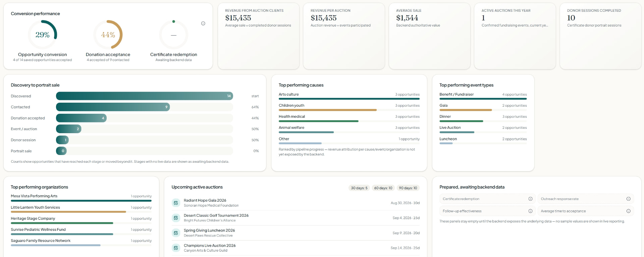Click the 0% Portrait sale conversion rate
Screen dimensions: 644x257
click(x=256, y=151)
